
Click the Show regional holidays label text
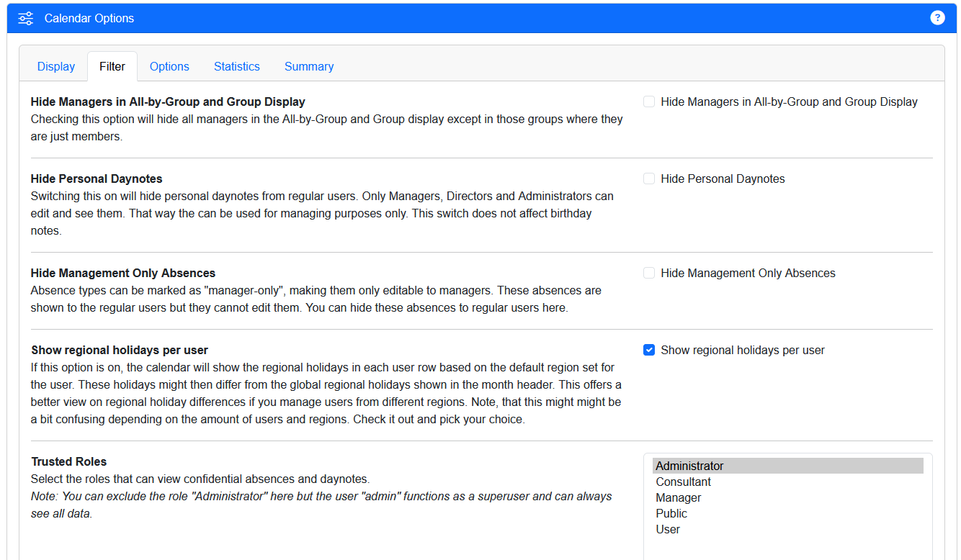click(742, 351)
